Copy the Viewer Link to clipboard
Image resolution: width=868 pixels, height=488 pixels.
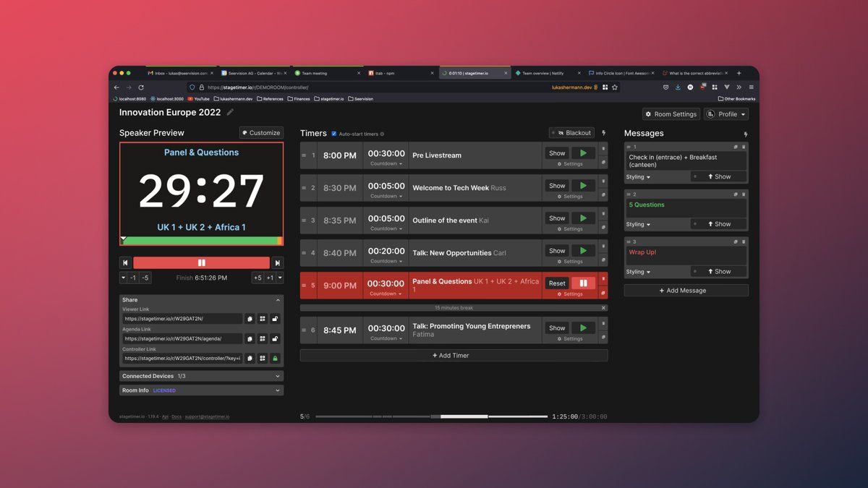pyautogui.click(x=250, y=319)
